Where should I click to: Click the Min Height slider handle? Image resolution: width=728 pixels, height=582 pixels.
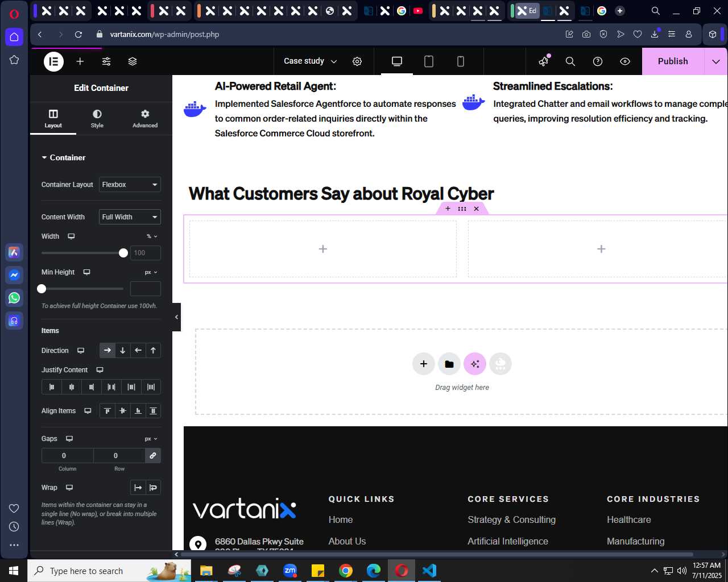click(42, 289)
